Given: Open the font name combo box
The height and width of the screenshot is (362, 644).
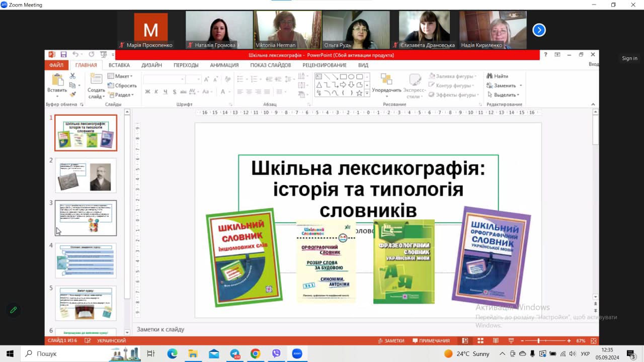Looking at the screenshot, I should click(x=164, y=79).
